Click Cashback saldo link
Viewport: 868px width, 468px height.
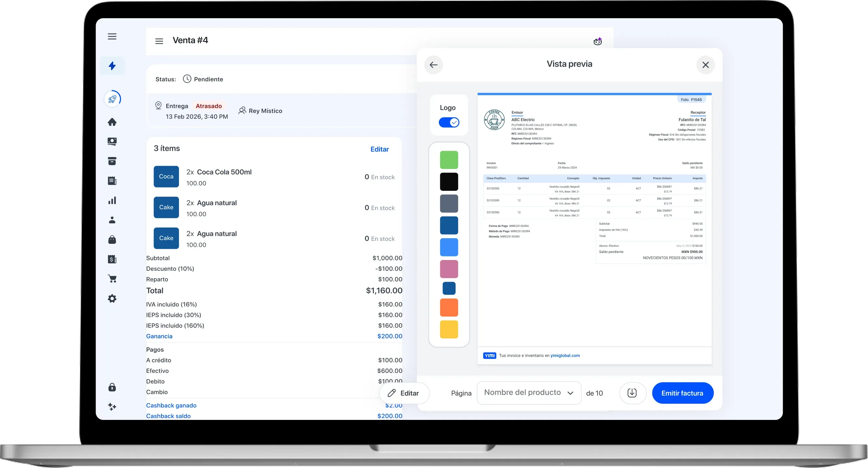tap(169, 416)
